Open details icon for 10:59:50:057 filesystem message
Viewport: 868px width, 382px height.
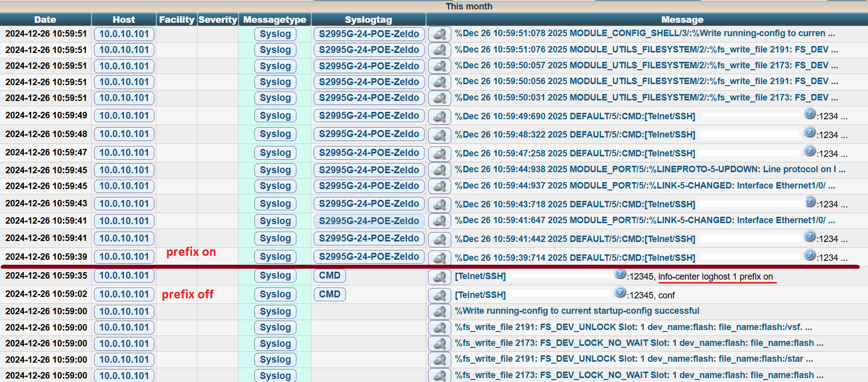point(439,66)
